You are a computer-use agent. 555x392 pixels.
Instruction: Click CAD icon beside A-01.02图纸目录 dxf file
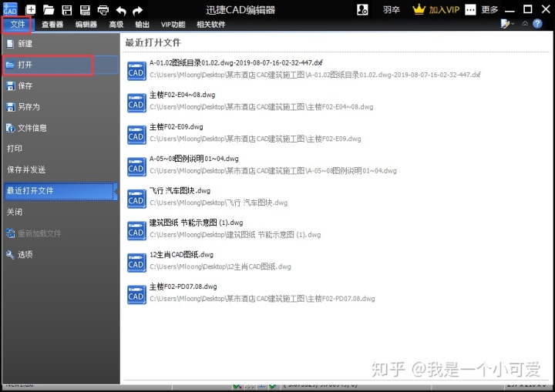(x=136, y=71)
